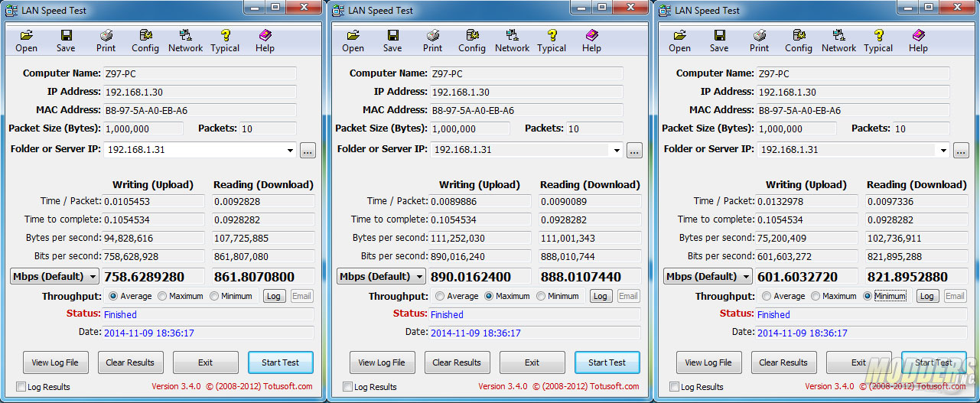Click the Print icon in left window
This screenshot has height=403, width=980.
(106, 35)
